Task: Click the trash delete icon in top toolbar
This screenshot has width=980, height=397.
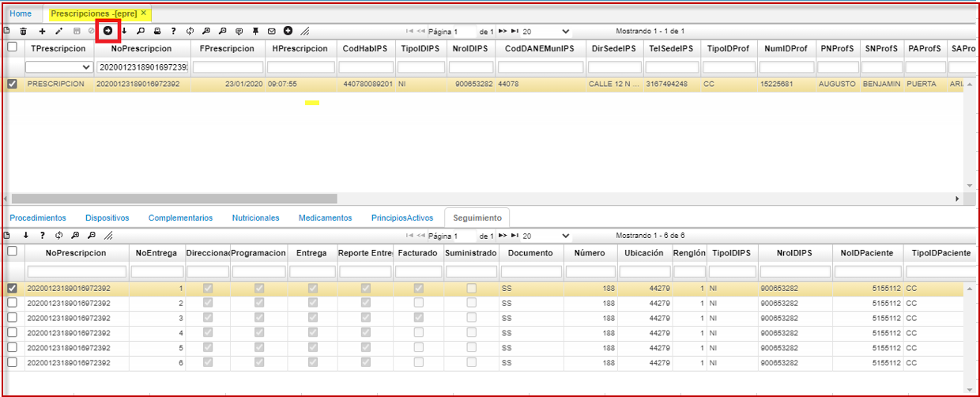Action: coord(23,31)
